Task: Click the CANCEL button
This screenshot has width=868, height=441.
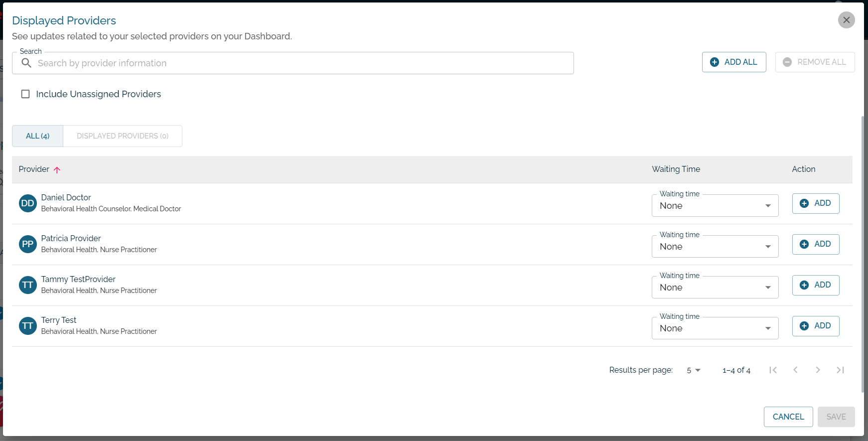Action: click(788, 417)
